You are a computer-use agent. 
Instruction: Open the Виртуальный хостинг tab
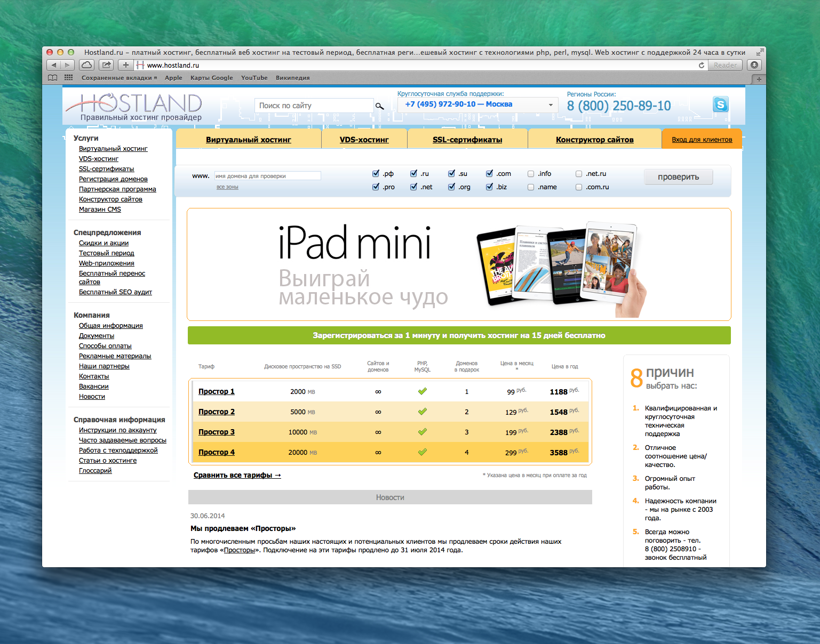(x=249, y=140)
